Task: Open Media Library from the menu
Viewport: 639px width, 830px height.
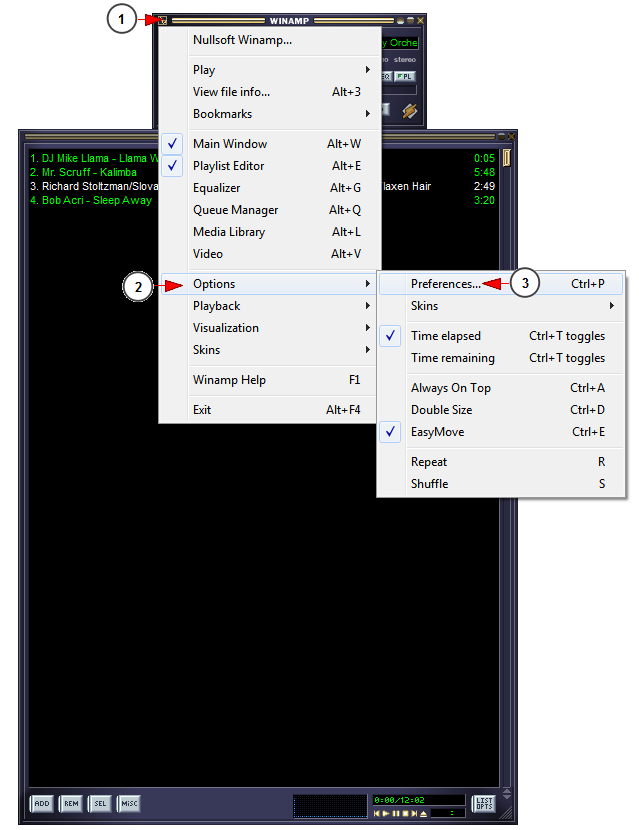Action: (x=269, y=232)
